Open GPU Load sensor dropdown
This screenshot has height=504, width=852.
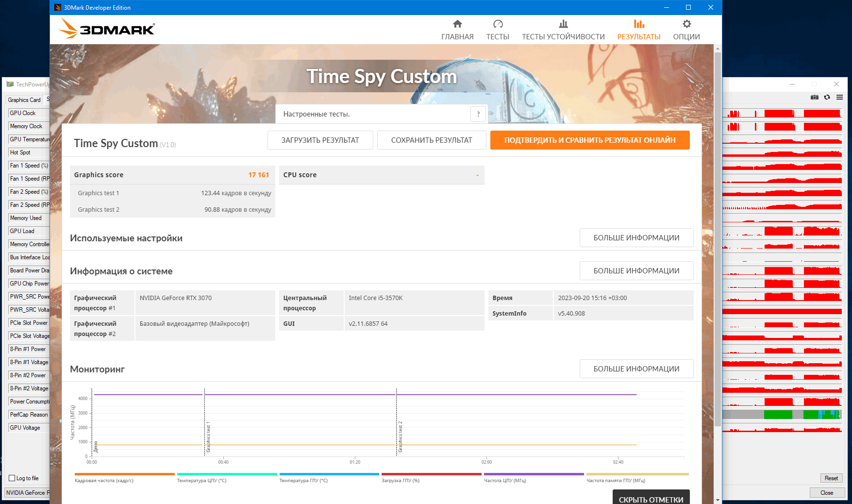click(29, 231)
